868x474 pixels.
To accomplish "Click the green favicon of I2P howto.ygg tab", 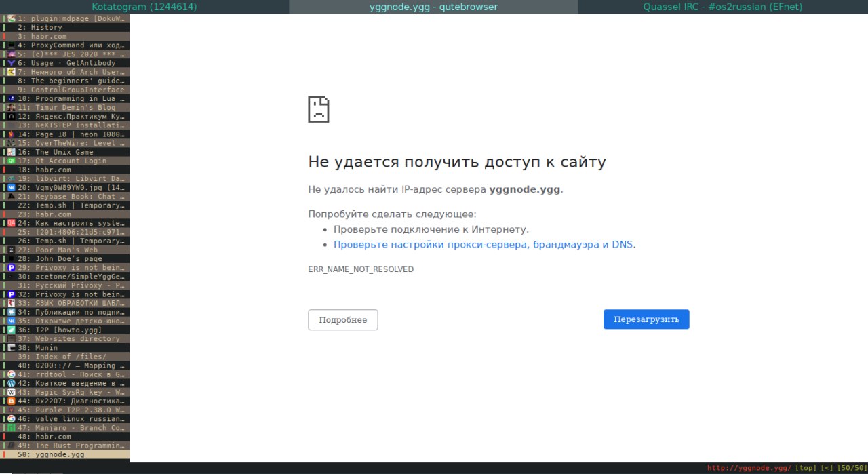I will 12,330.
